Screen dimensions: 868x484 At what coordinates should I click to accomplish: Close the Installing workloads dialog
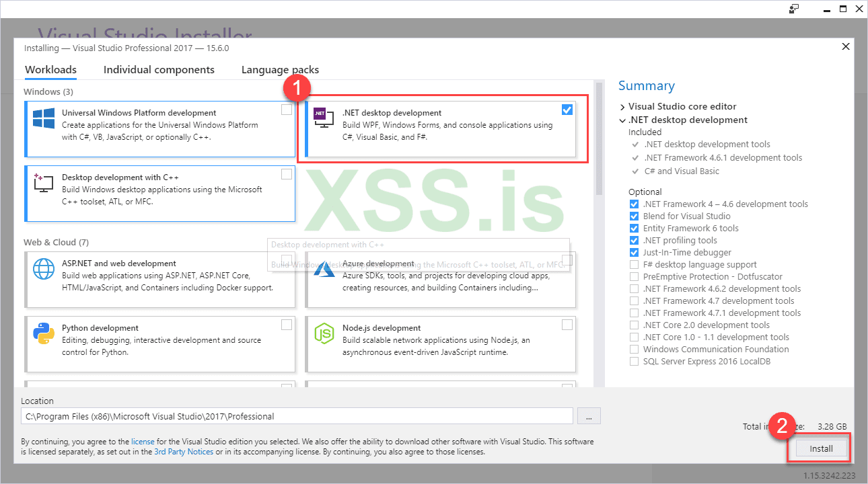(846, 46)
